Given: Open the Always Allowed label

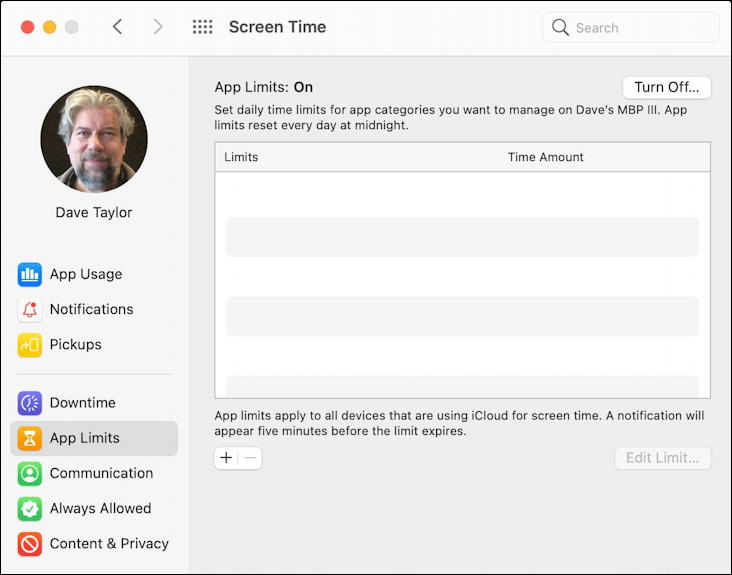Looking at the screenshot, I should 100,508.
